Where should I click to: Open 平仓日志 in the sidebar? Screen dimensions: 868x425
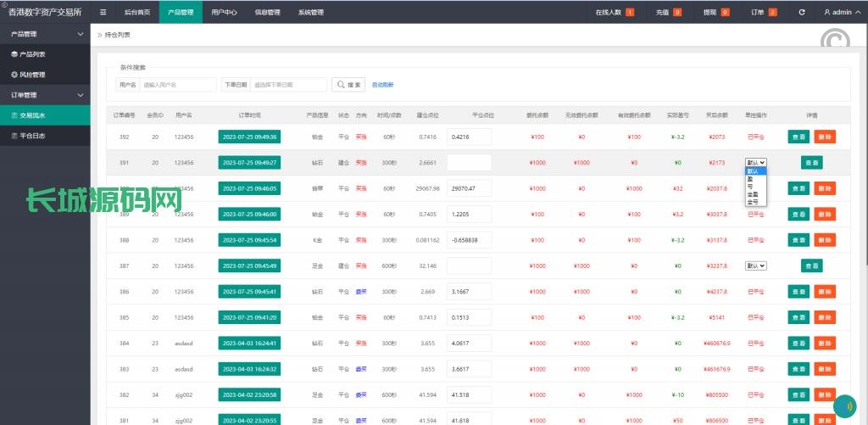point(32,136)
